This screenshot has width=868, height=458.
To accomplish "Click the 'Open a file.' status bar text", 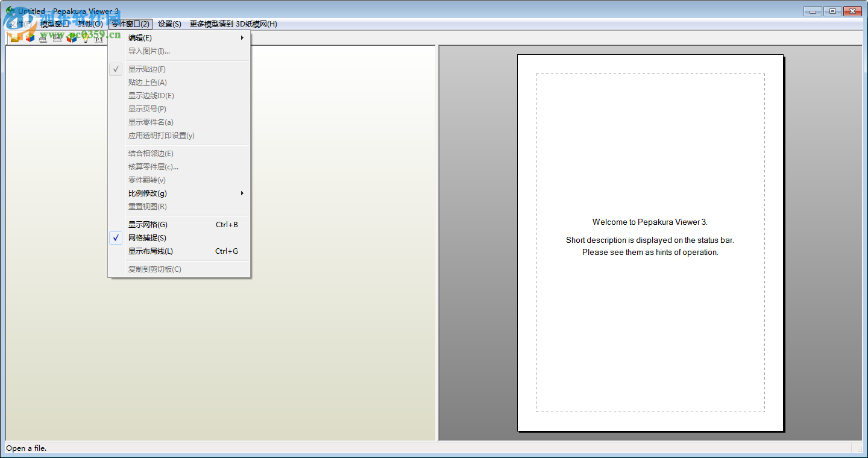I will point(27,448).
